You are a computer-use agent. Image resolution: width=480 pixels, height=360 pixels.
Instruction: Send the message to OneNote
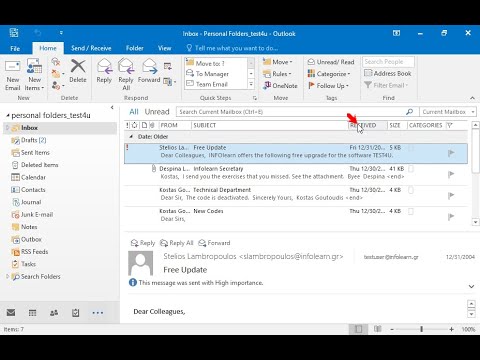280,85
